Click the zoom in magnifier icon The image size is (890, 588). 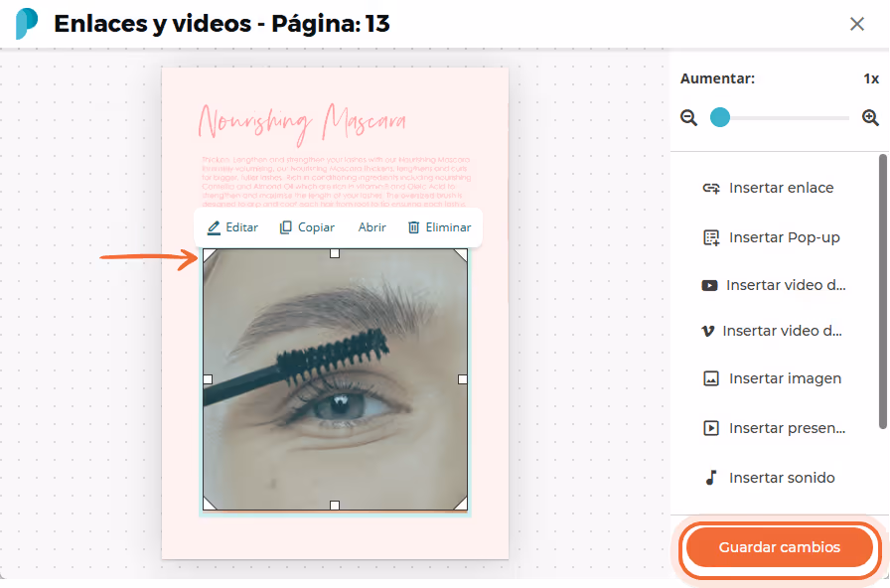point(870,118)
